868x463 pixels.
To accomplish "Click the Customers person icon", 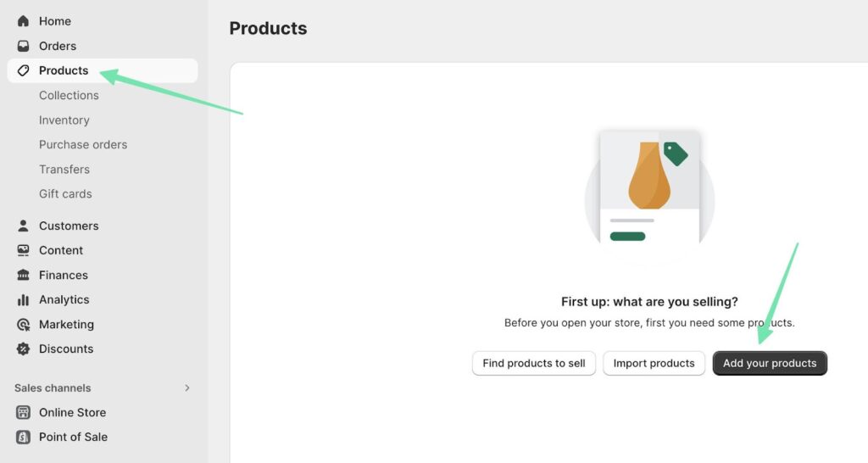I will coord(23,226).
